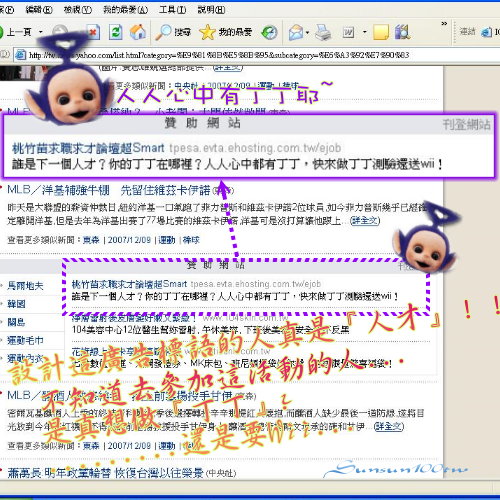The image size is (500, 500).
Task: Open the research books-and-magnifier icon
Action: pos(402,32)
